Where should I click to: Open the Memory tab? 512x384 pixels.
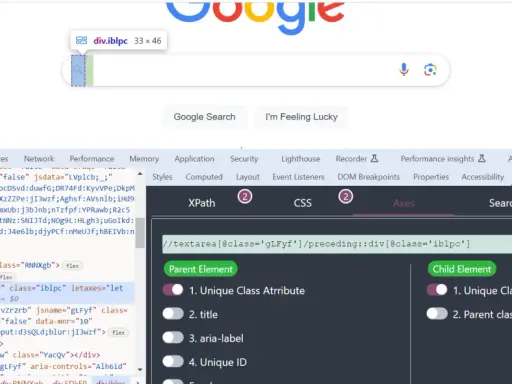point(144,159)
